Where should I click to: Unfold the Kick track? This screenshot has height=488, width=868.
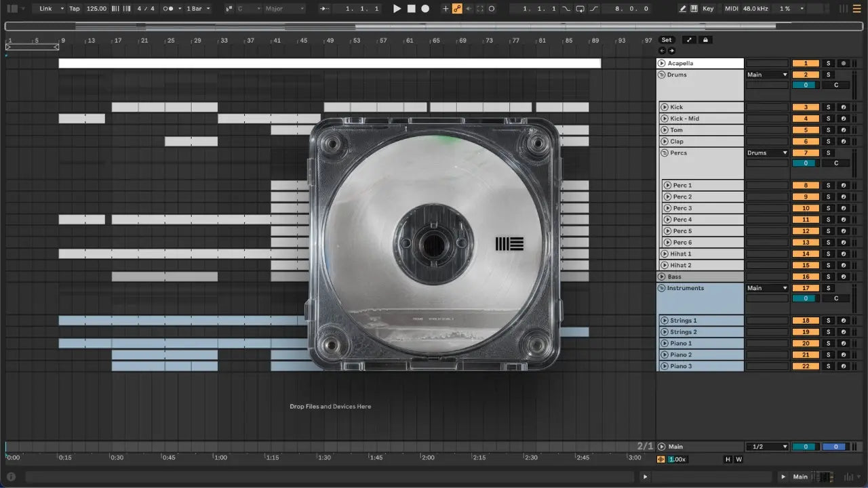pyautogui.click(x=665, y=107)
